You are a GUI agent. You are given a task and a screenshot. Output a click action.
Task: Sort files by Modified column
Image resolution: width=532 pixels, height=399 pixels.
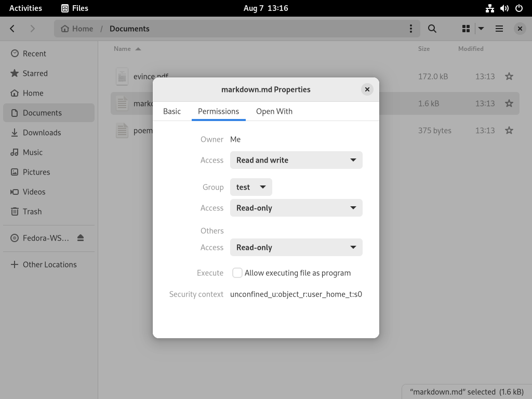point(471,49)
